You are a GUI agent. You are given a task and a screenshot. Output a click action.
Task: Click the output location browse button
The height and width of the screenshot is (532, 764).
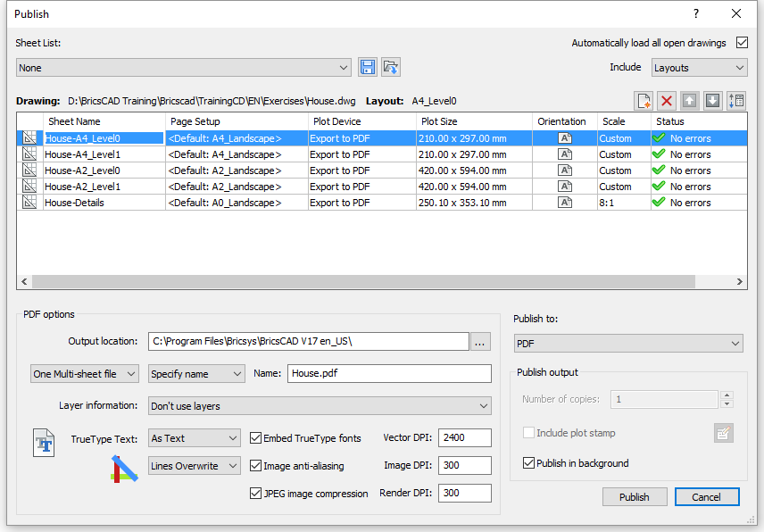tap(480, 342)
